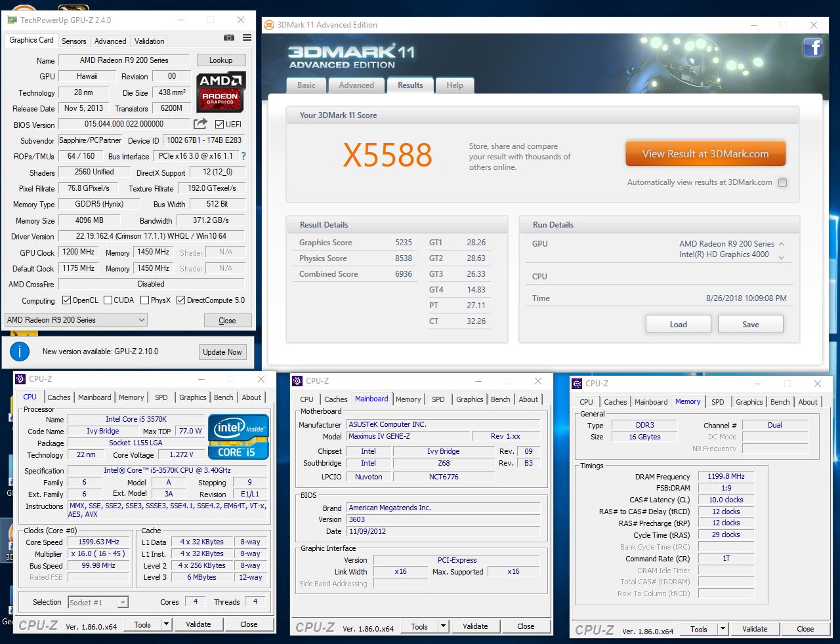Screen dimensions: 840x644
Task: Click the Lookup button in GPU-Z
Action: click(221, 60)
